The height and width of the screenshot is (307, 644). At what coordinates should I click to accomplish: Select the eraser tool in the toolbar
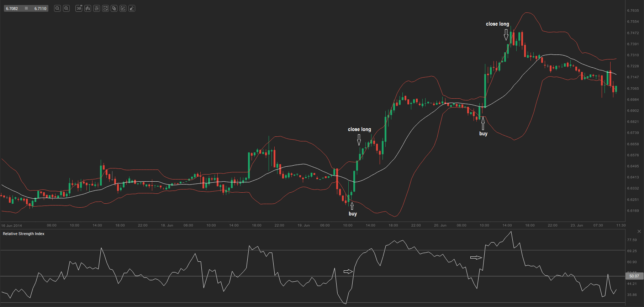point(132,9)
